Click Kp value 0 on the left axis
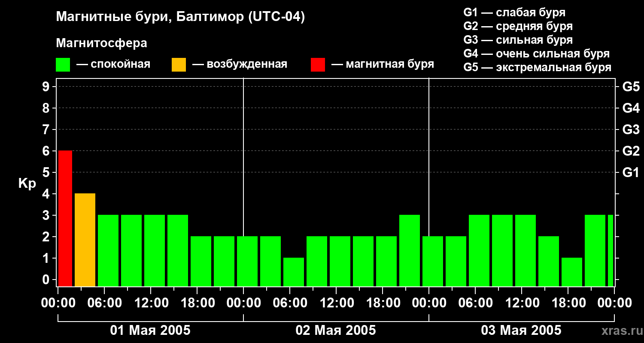The image size is (644, 343). pos(47,280)
